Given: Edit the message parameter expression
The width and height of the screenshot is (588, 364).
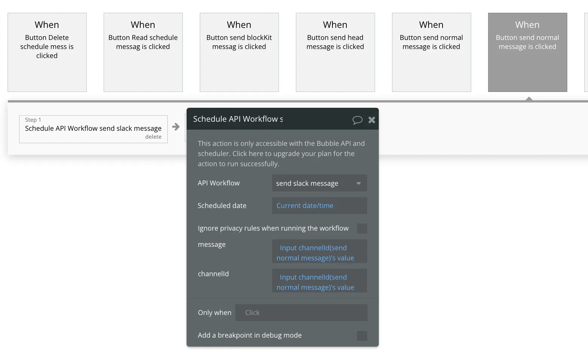Looking at the screenshot, I should (x=319, y=253).
